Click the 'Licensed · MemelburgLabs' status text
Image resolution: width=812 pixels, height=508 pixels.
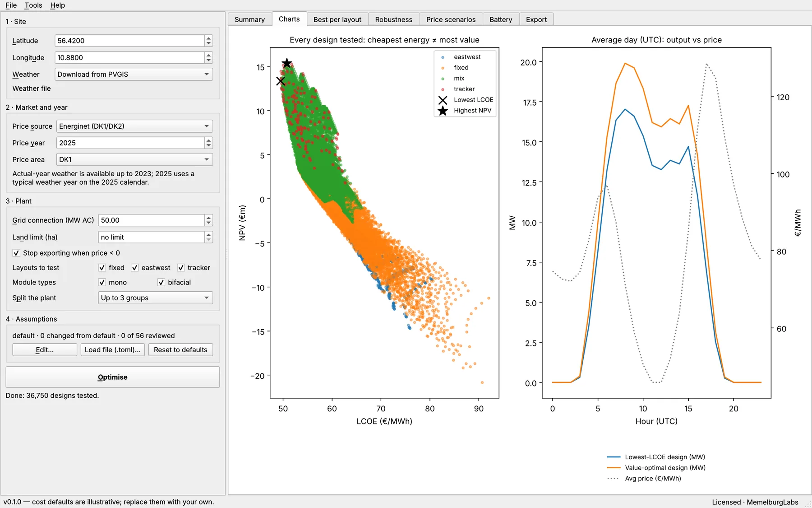coord(755,502)
